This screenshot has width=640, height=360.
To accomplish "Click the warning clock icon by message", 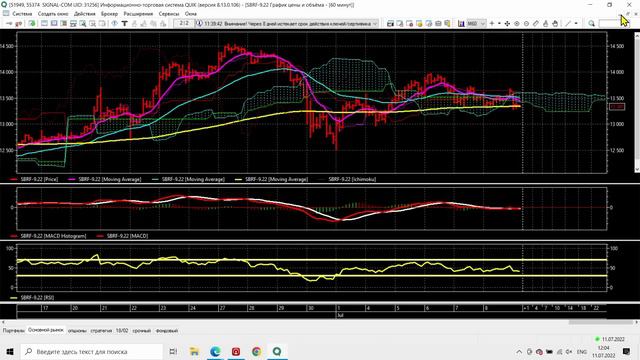I will 199,23.
